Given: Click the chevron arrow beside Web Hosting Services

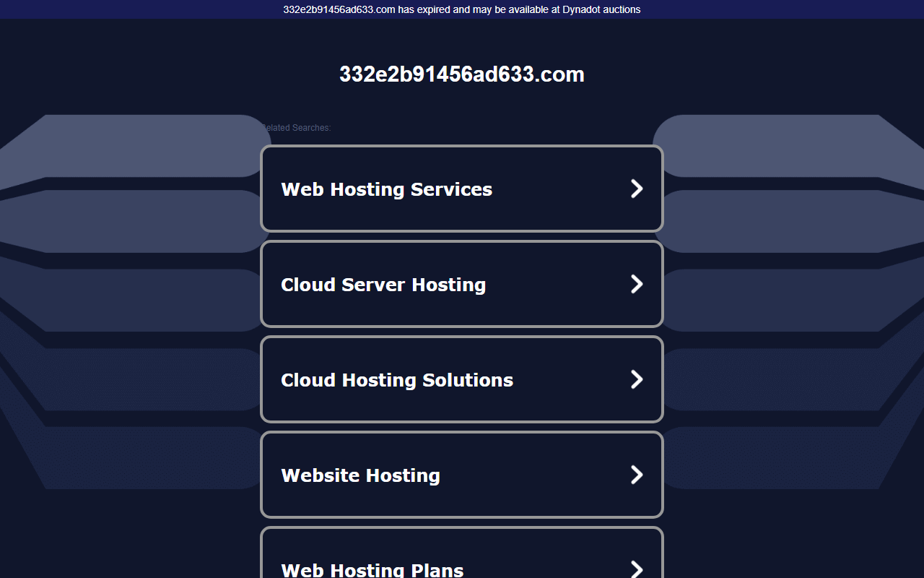Looking at the screenshot, I should click(x=637, y=189).
